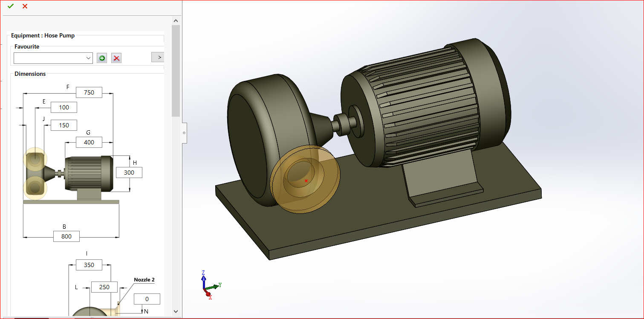Viewport: 644px width, 319px height.
Task: Edit dimension G value 400
Action: click(89, 142)
